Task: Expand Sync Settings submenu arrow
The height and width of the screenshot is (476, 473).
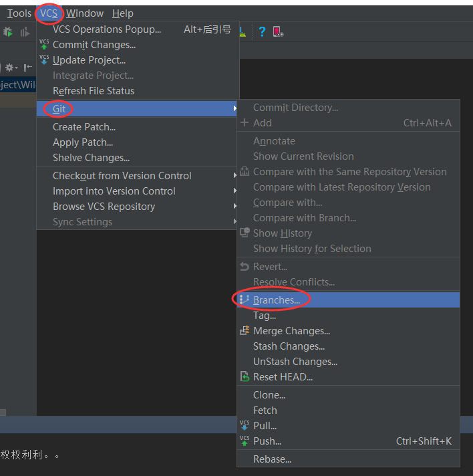Action: (234, 221)
